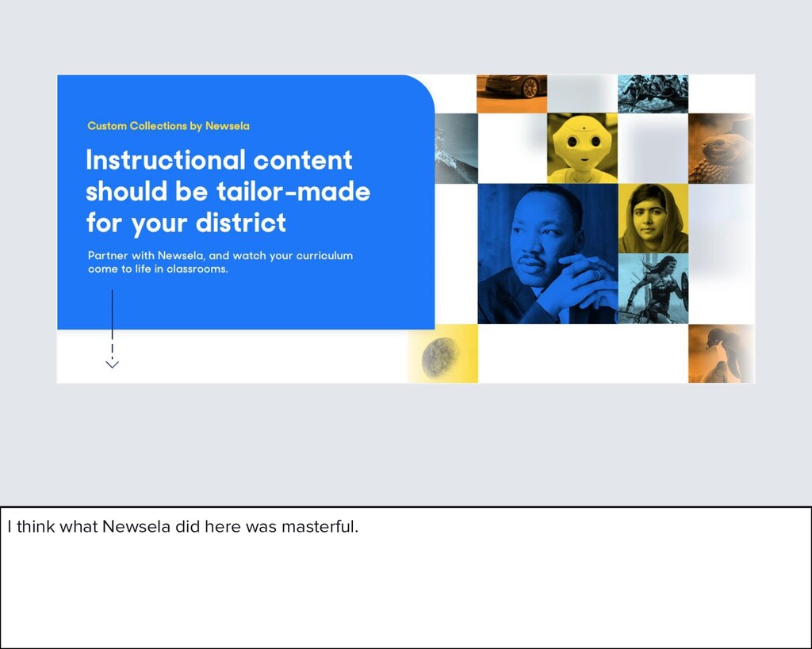Select the blue boat crossing painting tile
This screenshot has width=812, height=649.
(653, 94)
